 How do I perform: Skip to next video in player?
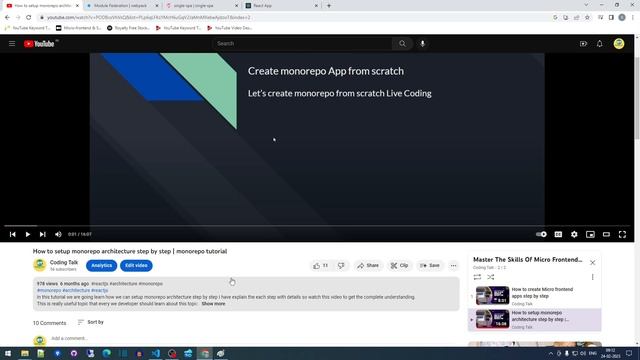(x=42, y=234)
